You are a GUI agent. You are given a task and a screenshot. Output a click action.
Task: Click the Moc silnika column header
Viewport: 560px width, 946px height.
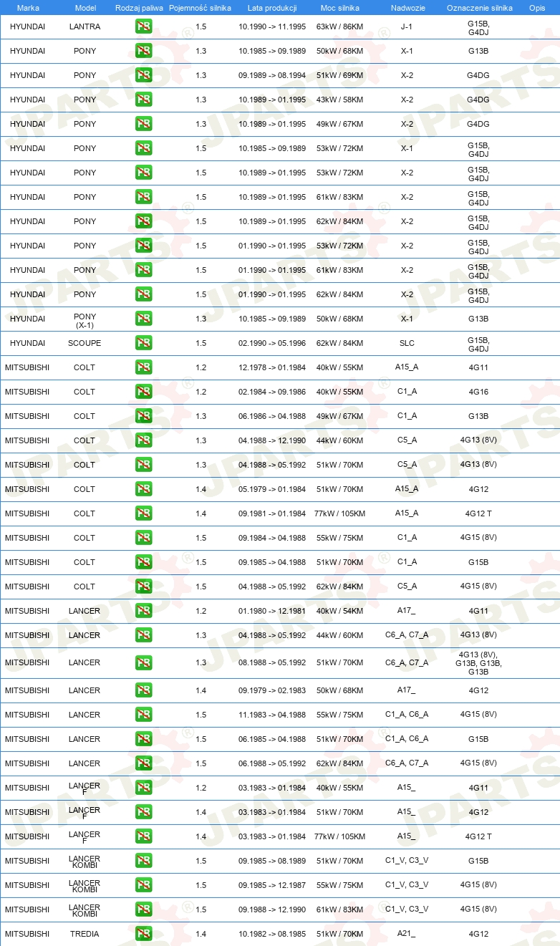click(339, 8)
